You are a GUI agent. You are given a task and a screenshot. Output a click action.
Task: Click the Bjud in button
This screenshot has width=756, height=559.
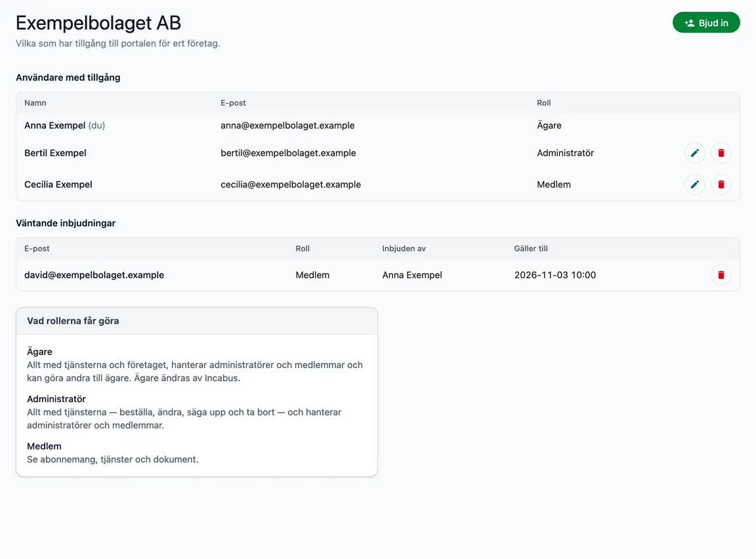(x=706, y=23)
